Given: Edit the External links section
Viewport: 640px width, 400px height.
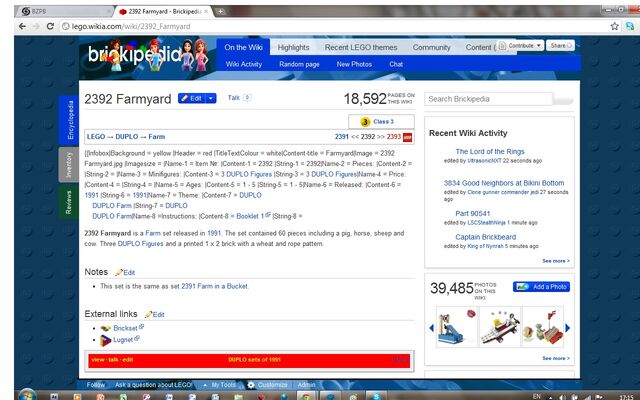Looking at the screenshot, I should pos(155,315).
